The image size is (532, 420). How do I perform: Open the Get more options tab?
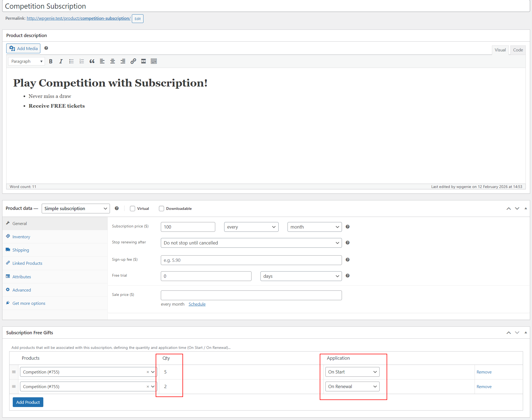click(x=55, y=303)
